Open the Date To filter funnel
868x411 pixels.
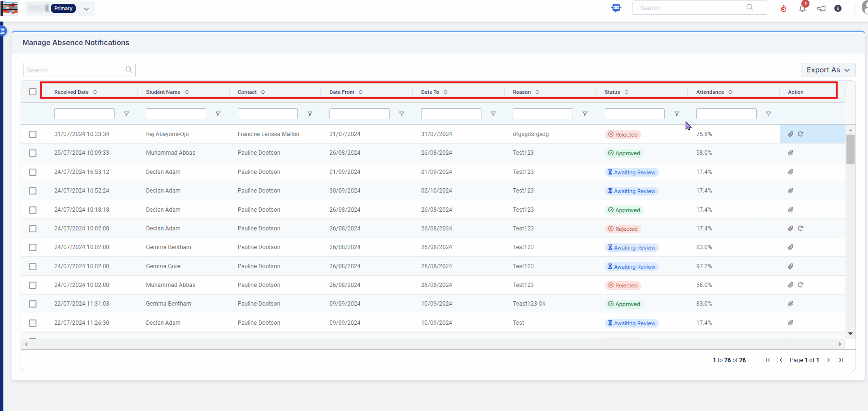pyautogui.click(x=493, y=114)
